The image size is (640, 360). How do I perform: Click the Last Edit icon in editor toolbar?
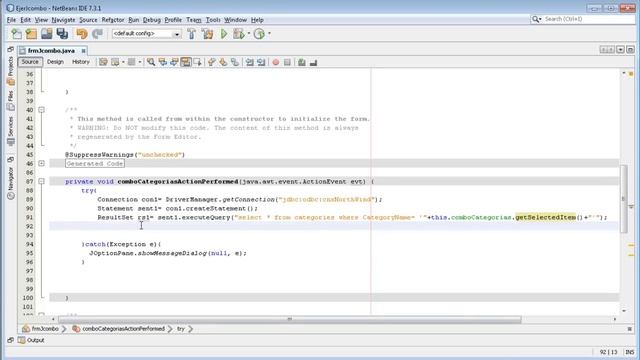tap(103, 62)
